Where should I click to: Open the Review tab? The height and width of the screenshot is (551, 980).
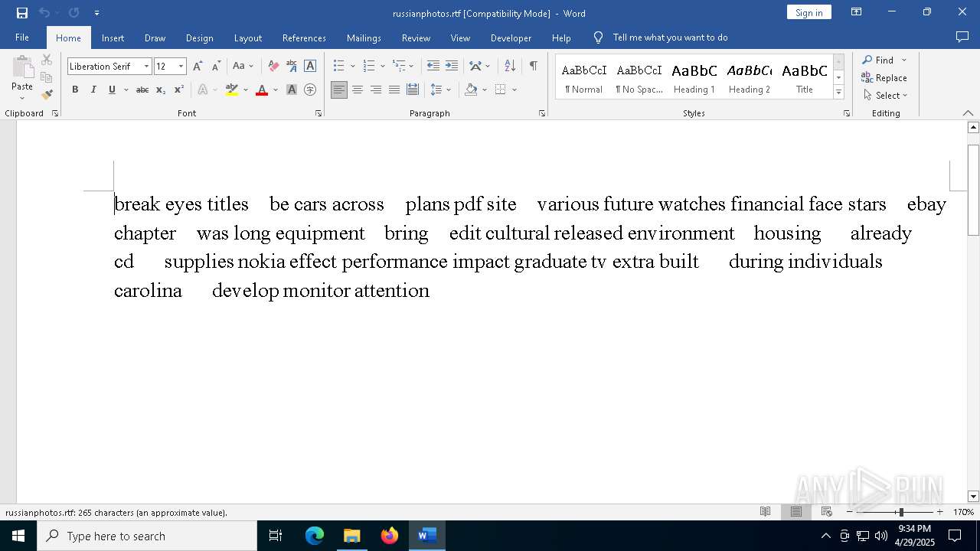coord(416,38)
